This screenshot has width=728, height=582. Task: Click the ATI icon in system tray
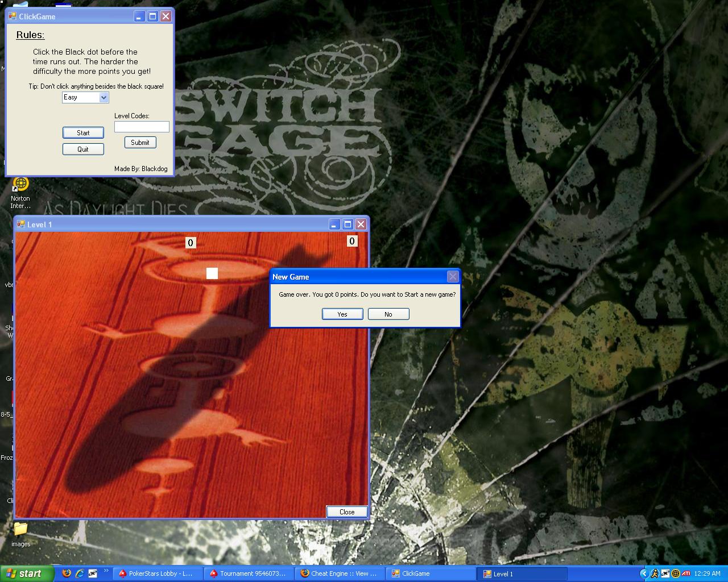686,573
